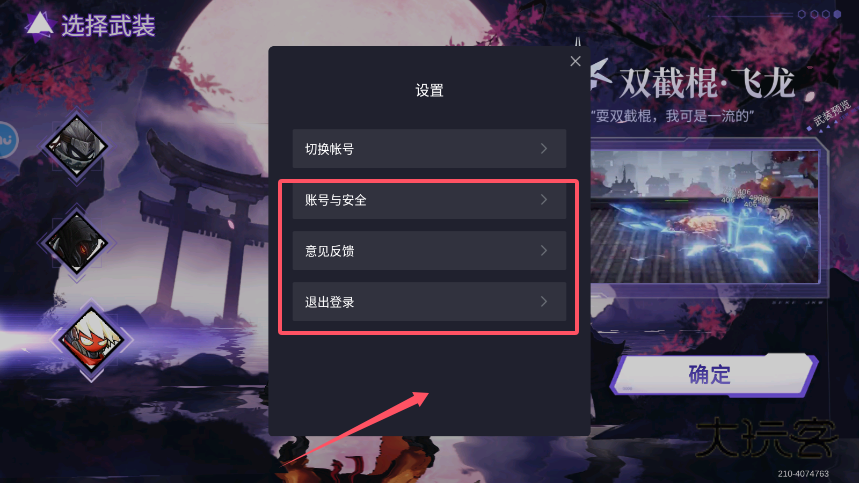Select the black hooded red-eye avatar
The height and width of the screenshot is (483, 859).
pyautogui.click(x=77, y=244)
